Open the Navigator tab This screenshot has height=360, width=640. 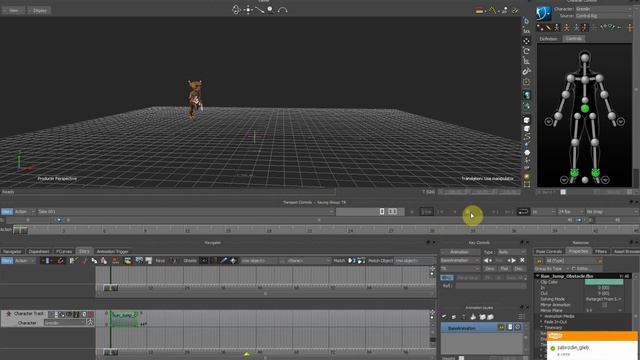point(12,251)
